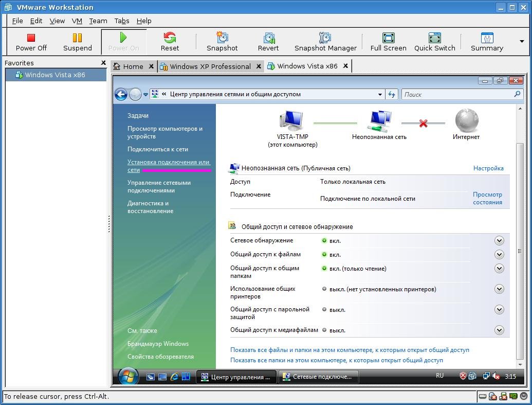
Task: Click the Интернет globe icon
Action: [467, 120]
